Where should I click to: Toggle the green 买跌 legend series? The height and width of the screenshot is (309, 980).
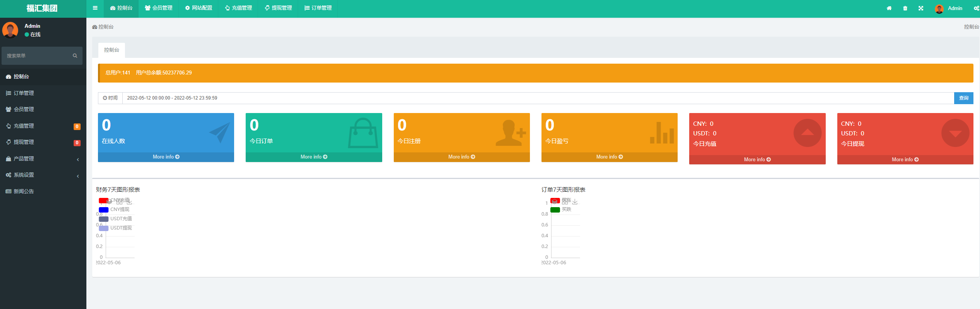(x=555, y=210)
